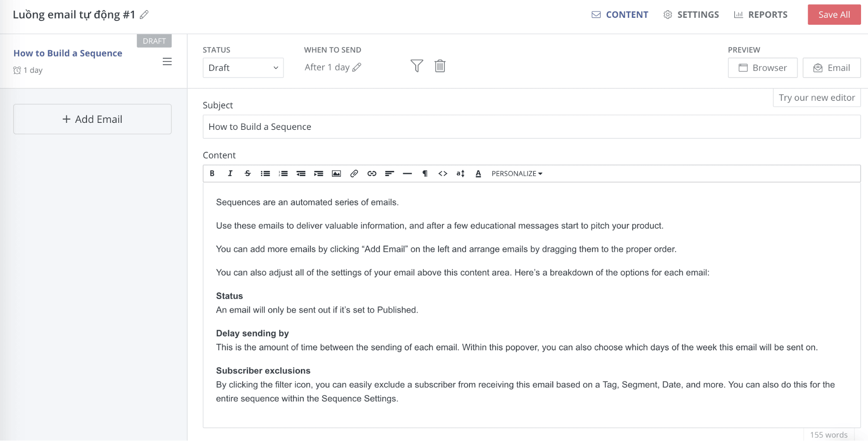
Task: Select the How to Build a Sequence email
Action: click(68, 53)
